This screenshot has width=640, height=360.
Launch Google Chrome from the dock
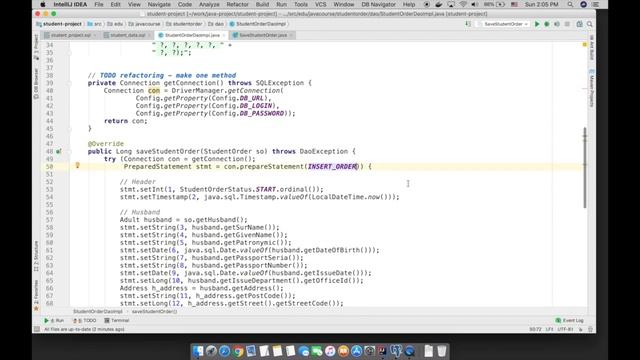[x=238, y=351]
